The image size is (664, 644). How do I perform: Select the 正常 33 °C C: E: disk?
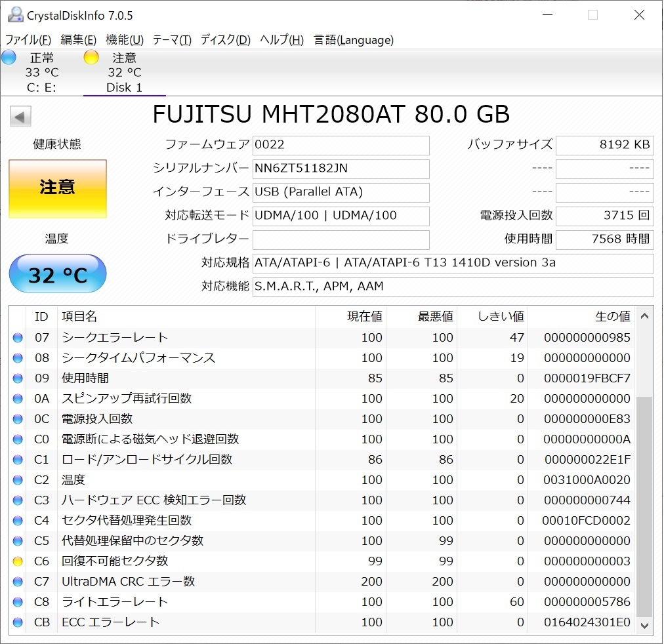tap(41, 72)
